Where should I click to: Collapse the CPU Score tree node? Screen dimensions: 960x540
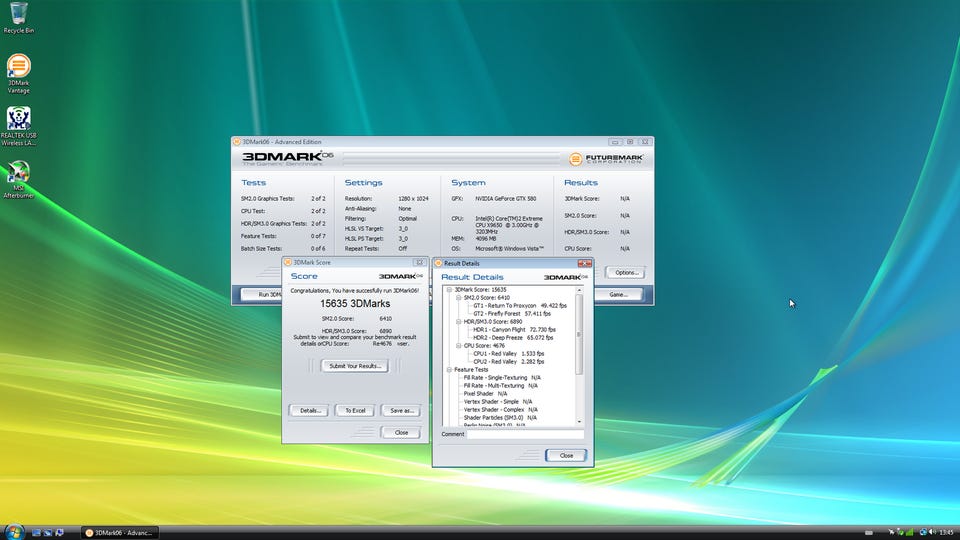pos(458,345)
